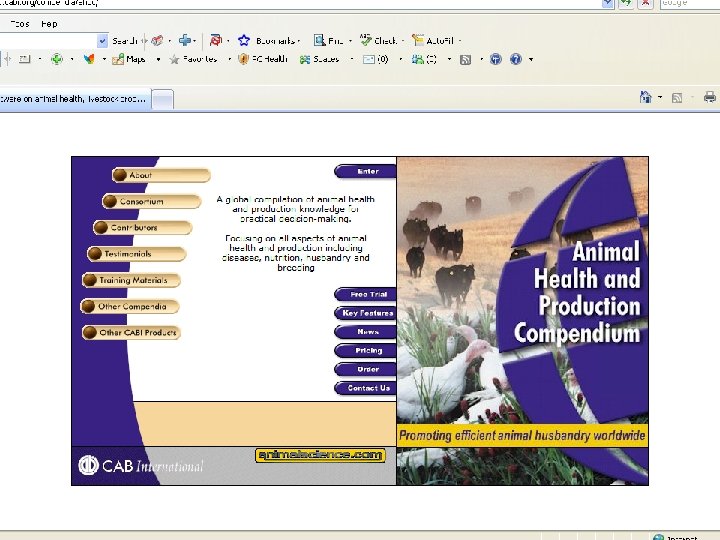Open a new blank tab

point(163,99)
